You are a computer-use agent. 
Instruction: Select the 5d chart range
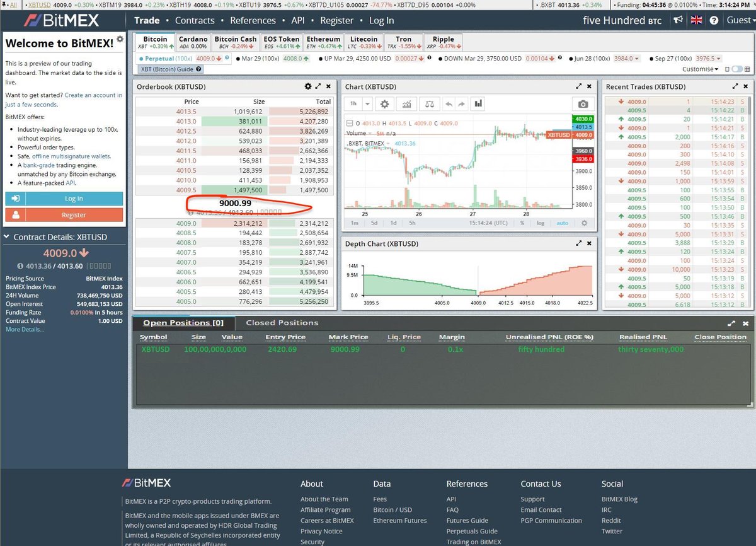pyautogui.click(x=374, y=223)
